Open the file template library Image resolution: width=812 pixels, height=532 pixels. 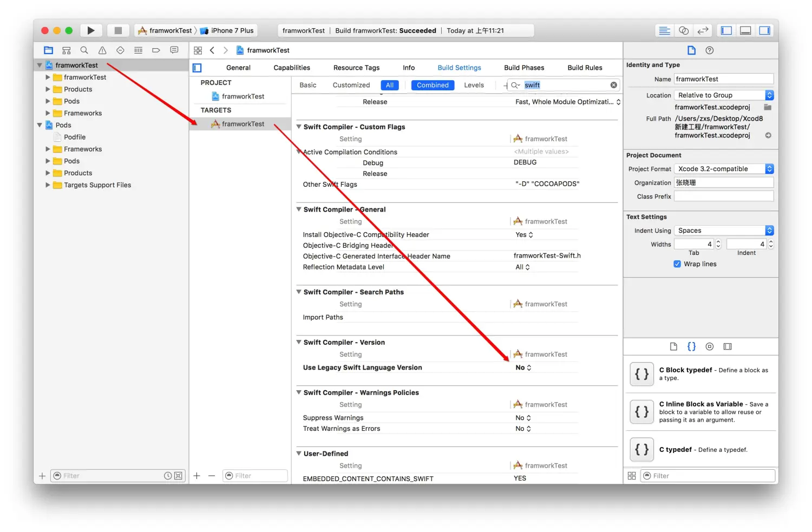(673, 346)
